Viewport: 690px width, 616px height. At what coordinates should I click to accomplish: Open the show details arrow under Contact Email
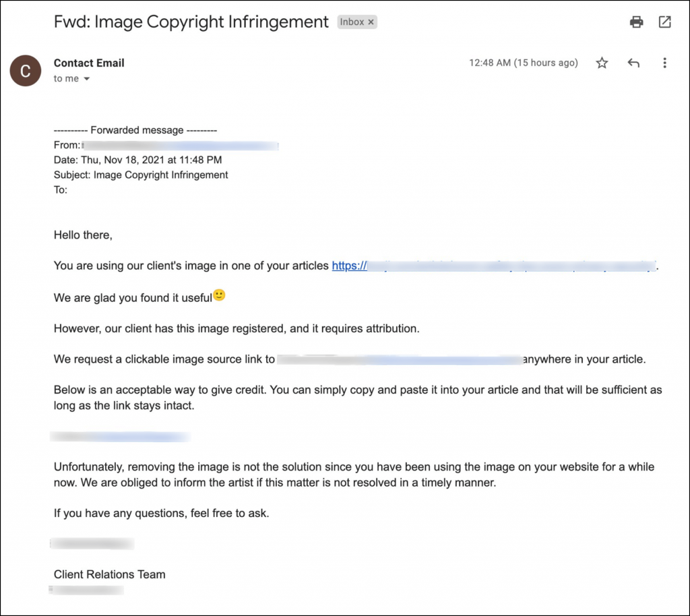point(86,78)
